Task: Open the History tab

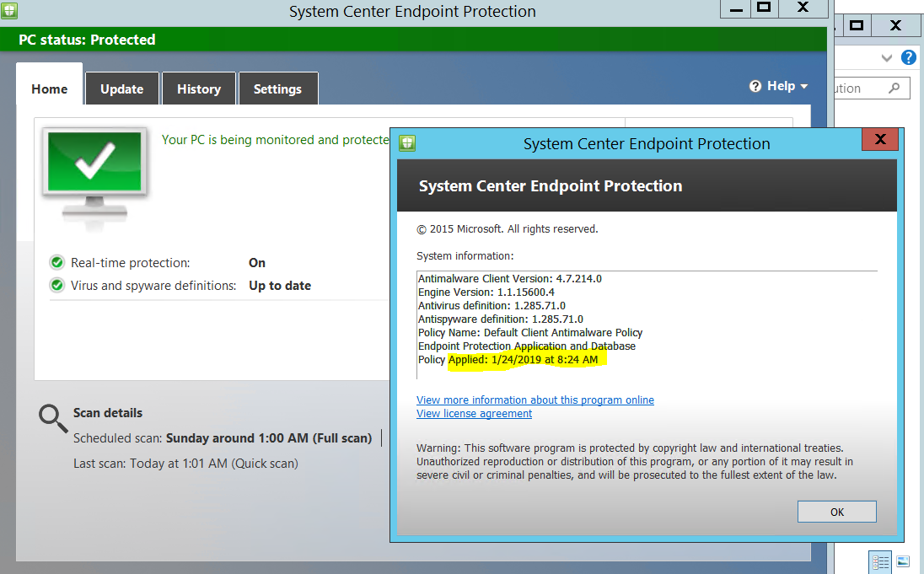Action: coord(199,89)
